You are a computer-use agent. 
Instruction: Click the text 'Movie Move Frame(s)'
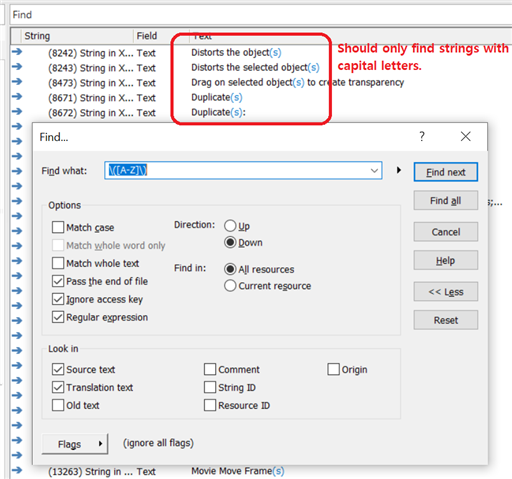pos(238,471)
